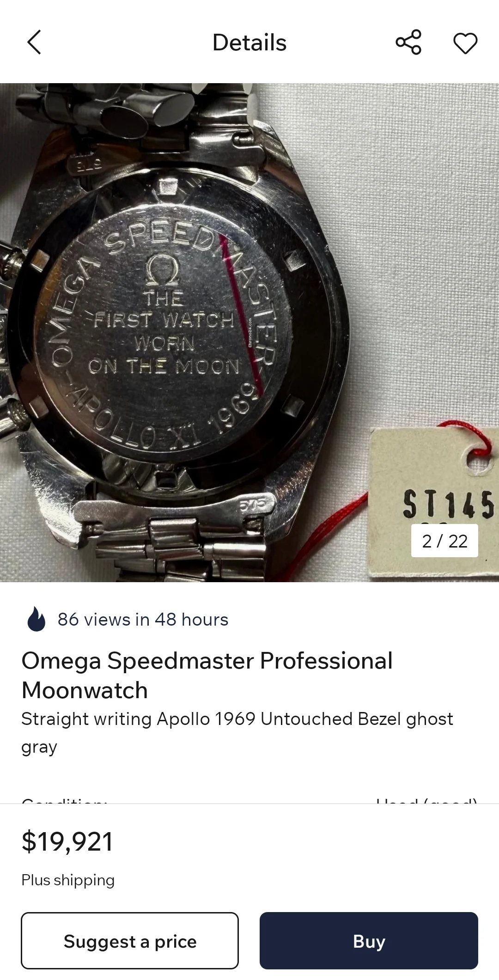The height and width of the screenshot is (980, 499).
Task: Tap the Chrono24.com watermark on image
Action: (x=250, y=333)
